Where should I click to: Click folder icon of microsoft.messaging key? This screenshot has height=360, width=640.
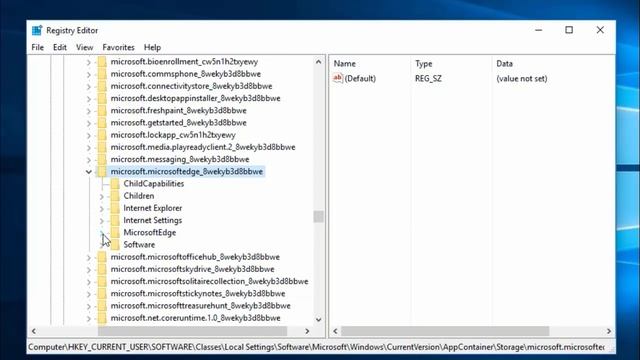click(x=102, y=160)
